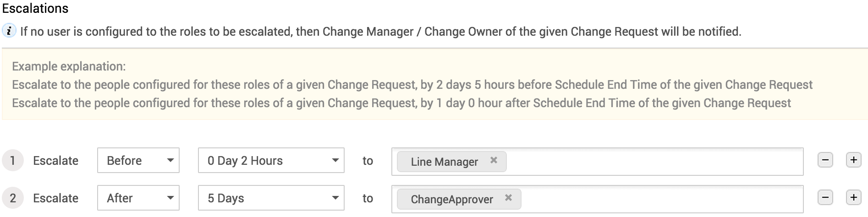Viewport: 868px width, 217px height.
Task: Select the Line Manager tag
Action: 444,162
